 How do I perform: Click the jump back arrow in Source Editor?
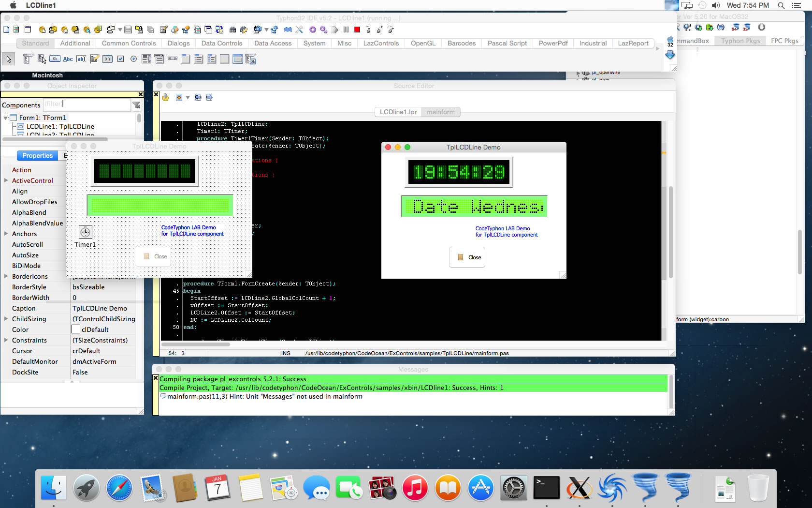click(198, 97)
